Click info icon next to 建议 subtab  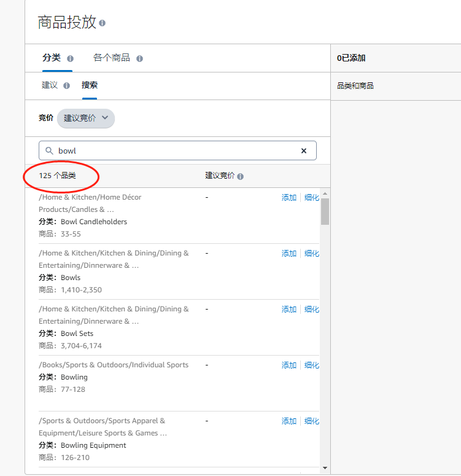[x=66, y=85]
